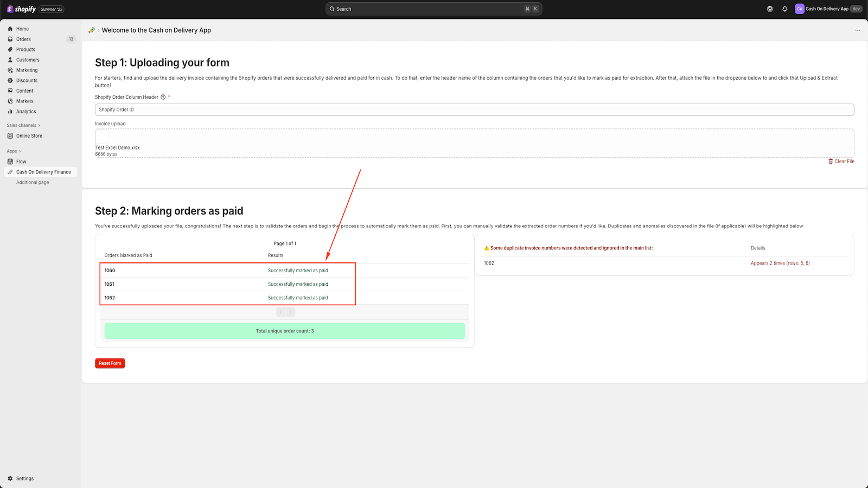This screenshot has height=488, width=868.
Task: Click the Results column header
Action: 276,255
